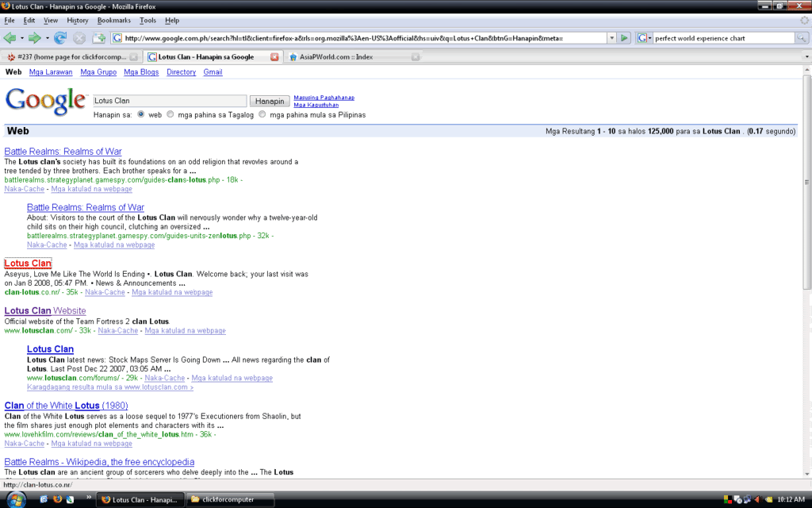Image resolution: width=812 pixels, height=508 pixels.
Task: Open a new tab with toolbar icon
Action: [x=99, y=38]
